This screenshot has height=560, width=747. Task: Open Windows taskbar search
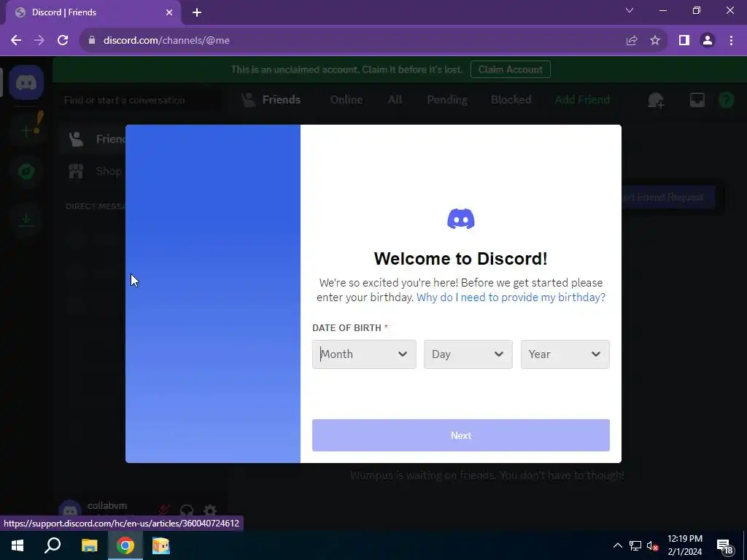click(53, 545)
